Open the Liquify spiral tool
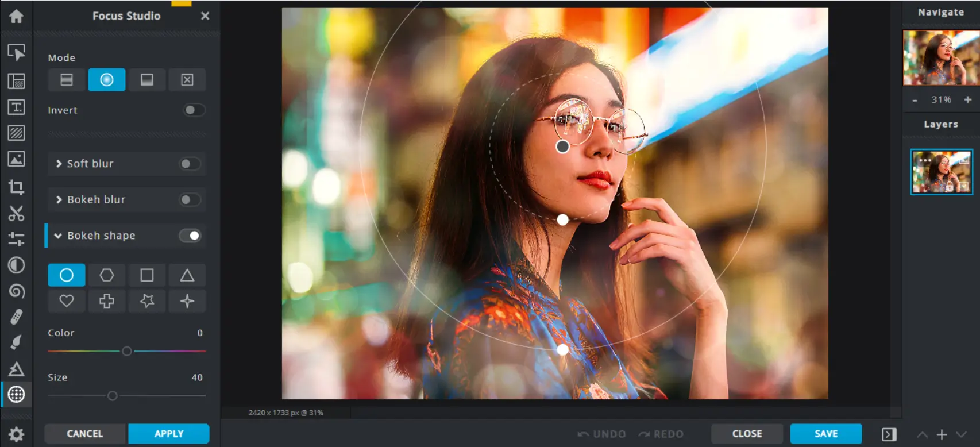This screenshot has height=447, width=980. tap(16, 291)
